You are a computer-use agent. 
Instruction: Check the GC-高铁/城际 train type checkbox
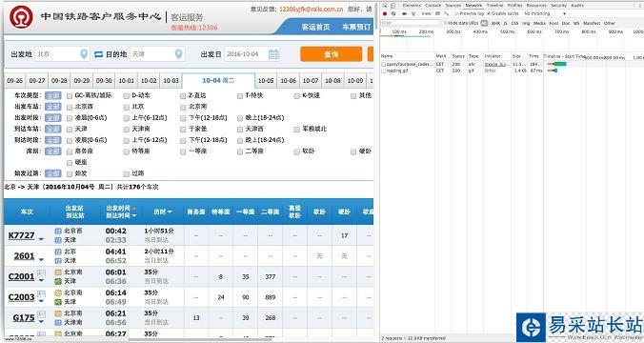pos(70,96)
